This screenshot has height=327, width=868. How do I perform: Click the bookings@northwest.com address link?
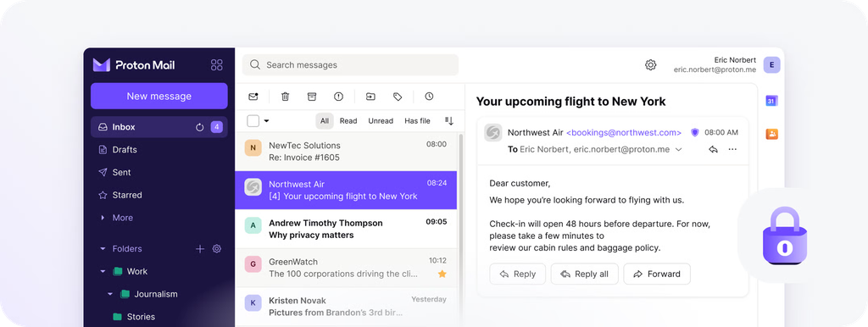(624, 133)
